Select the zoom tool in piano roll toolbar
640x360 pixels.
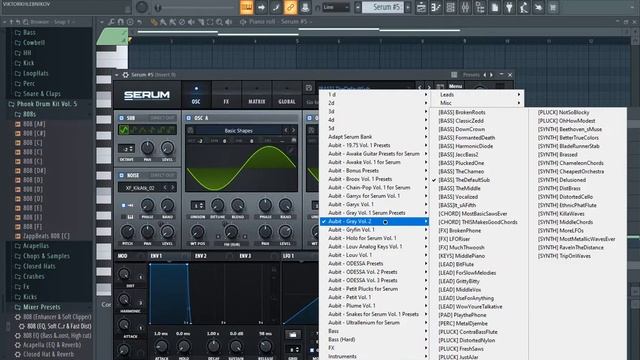pos(219,22)
